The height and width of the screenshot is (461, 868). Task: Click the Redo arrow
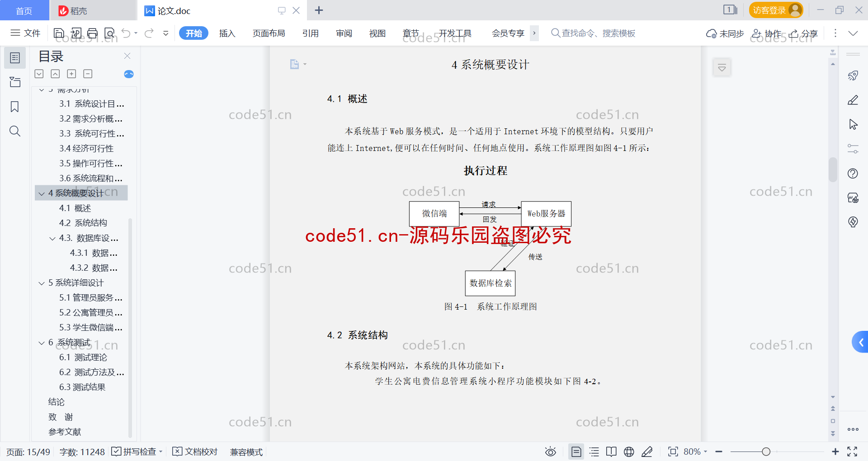pos(149,33)
